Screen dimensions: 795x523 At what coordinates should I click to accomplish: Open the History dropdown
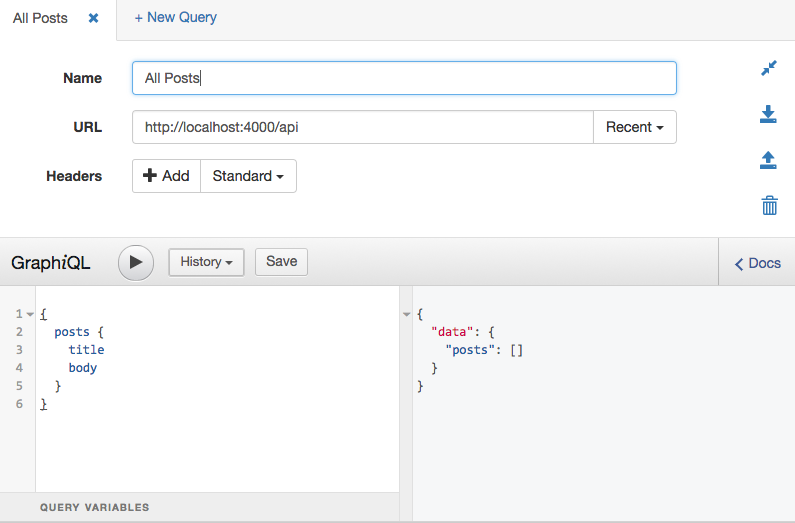[207, 262]
